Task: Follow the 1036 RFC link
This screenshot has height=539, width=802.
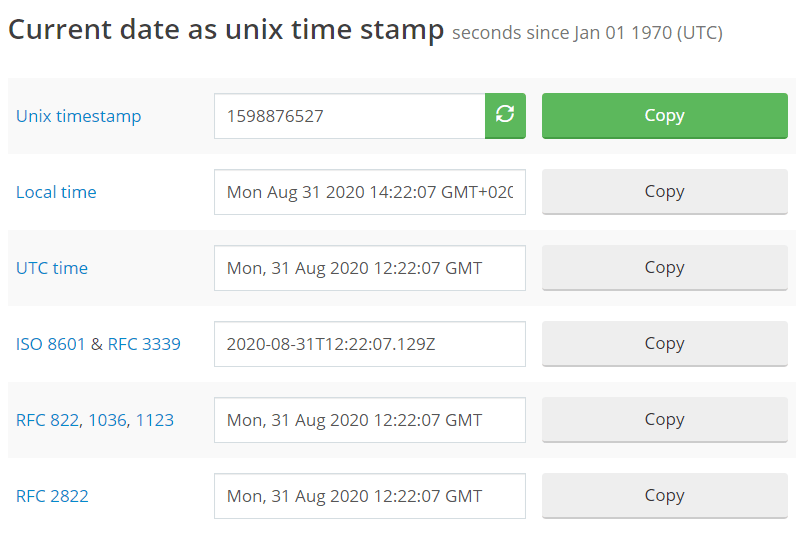Action: point(107,420)
